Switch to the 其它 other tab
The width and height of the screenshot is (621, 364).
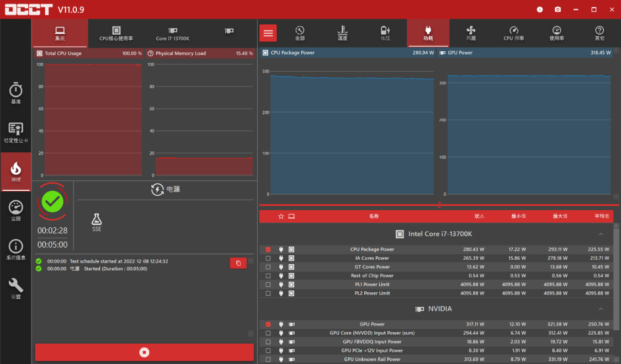(x=599, y=33)
